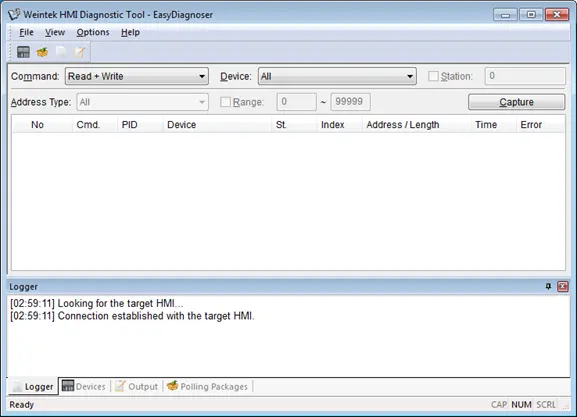Screen dimensions: 577x417
Task: Click the Range end field showing 99999
Action: click(350, 102)
